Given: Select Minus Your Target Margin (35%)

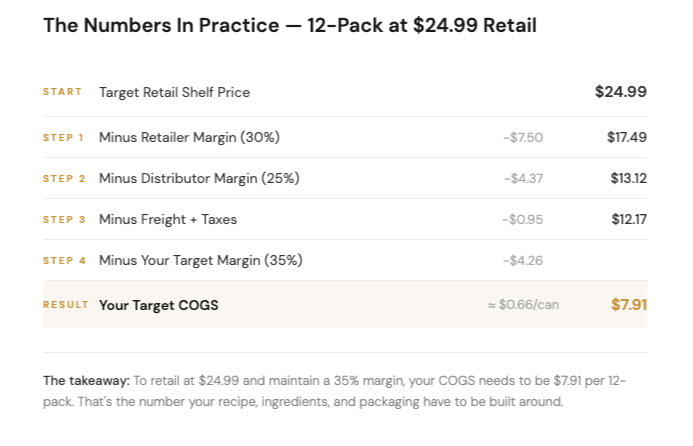Looking at the screenshot, I should 201,260.
